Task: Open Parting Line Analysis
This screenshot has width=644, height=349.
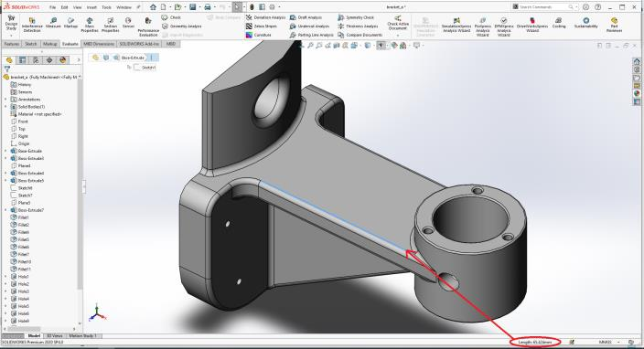Action: [x=311, y=35]
